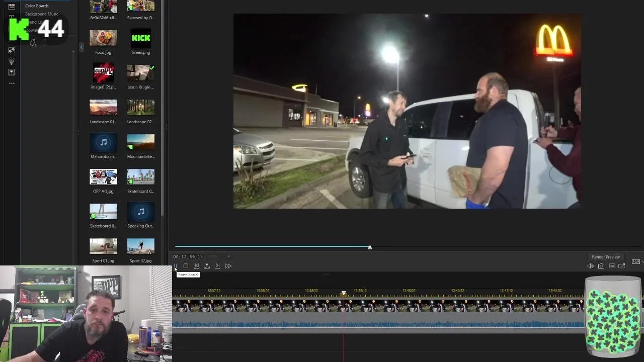Screen dimensions: 644x362
Task: Move the preview seek bar handle
Action: click(x=370, y=247)
